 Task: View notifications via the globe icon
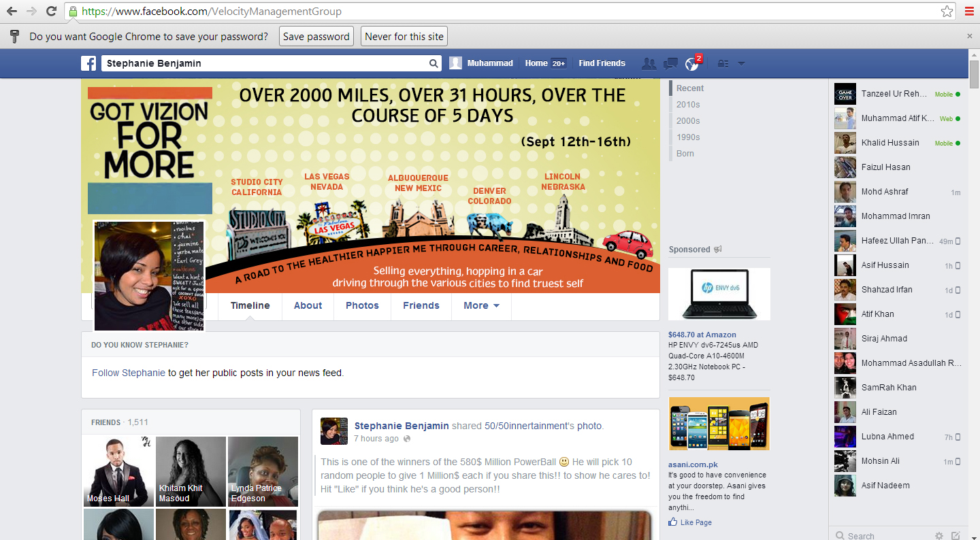(x=691, y=63)
